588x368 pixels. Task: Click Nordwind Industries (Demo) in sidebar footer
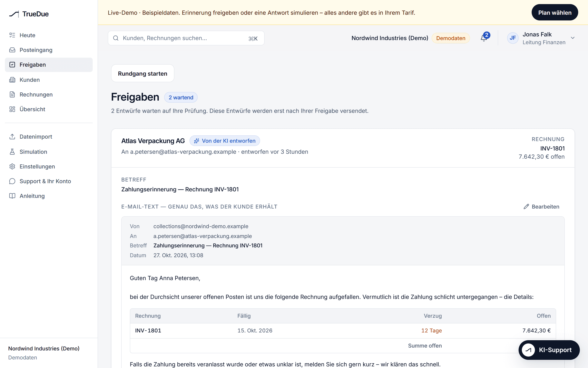44,349
